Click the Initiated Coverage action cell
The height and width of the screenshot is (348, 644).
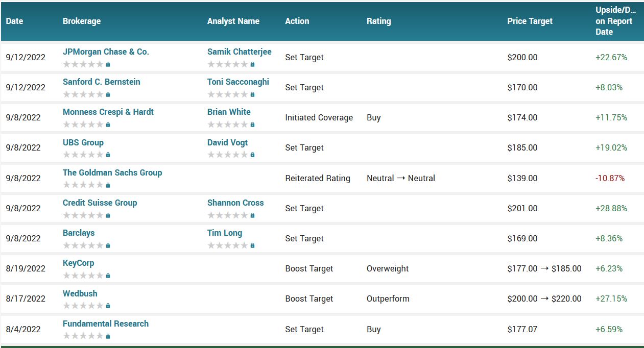click(319, 117)
